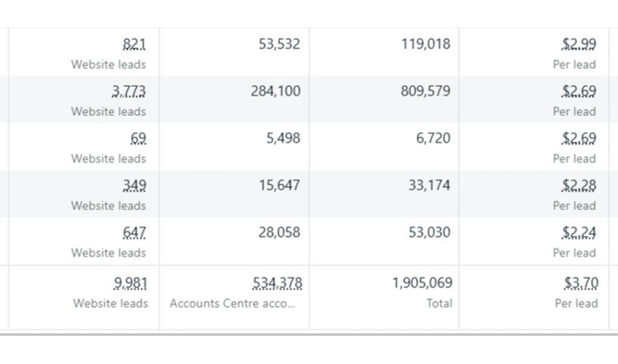Click the 809,579 impressions cell
Screen dimensions: 618x364
point(425,91)
